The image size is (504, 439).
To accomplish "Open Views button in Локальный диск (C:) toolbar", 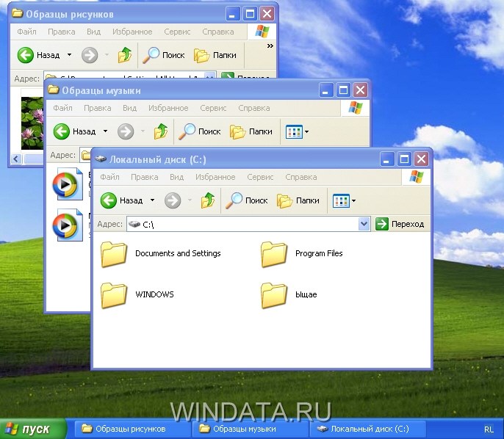I will (x=341, y=200).
